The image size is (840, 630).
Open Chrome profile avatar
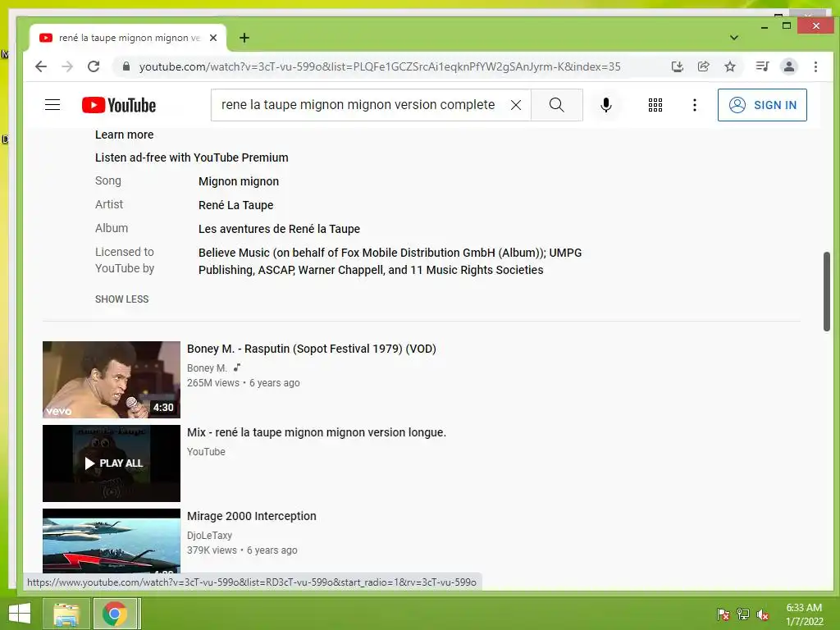[x=789, y=66]
